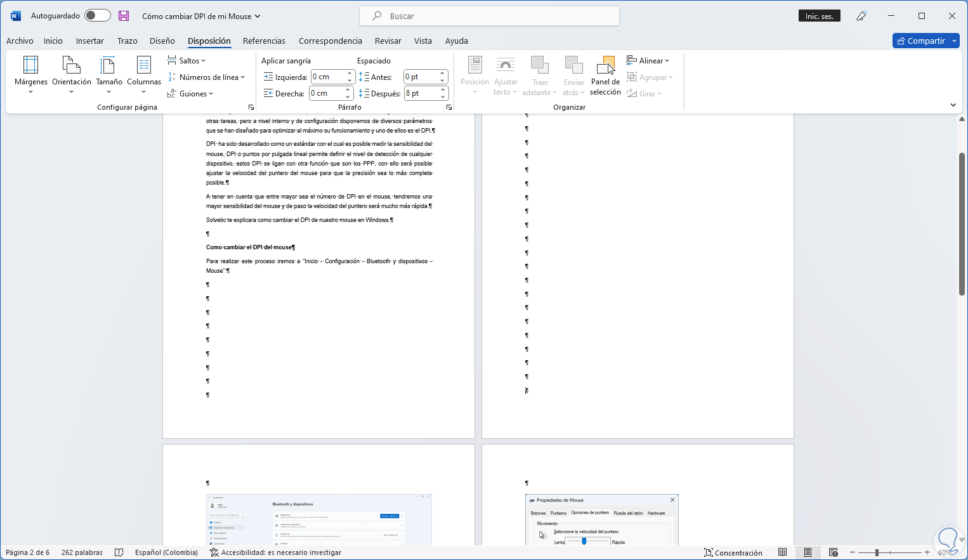Switch to Print Layout view in status bar
The image size is (968, 560).
pyautogui.click(x=808, y=552)
